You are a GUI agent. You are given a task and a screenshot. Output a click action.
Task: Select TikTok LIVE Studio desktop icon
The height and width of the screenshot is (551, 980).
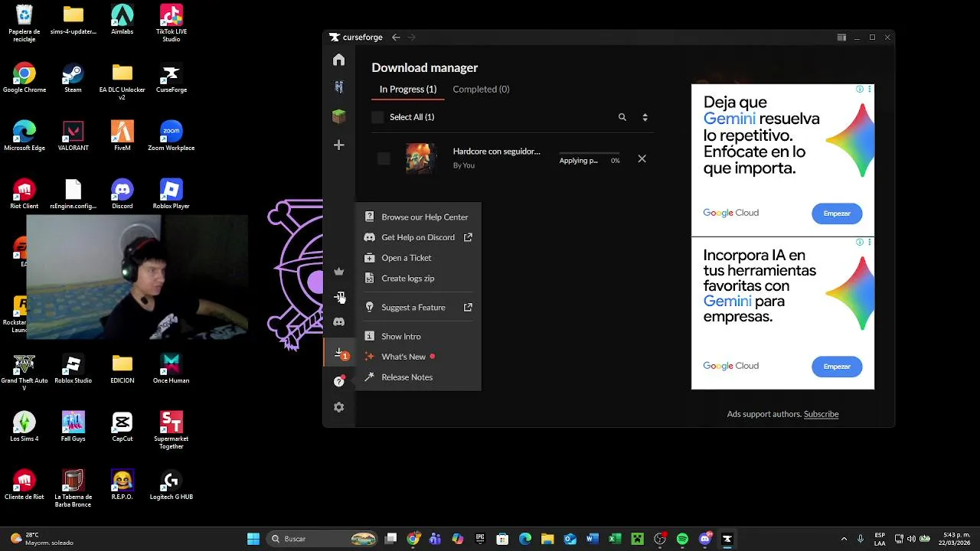coord(171,23)
